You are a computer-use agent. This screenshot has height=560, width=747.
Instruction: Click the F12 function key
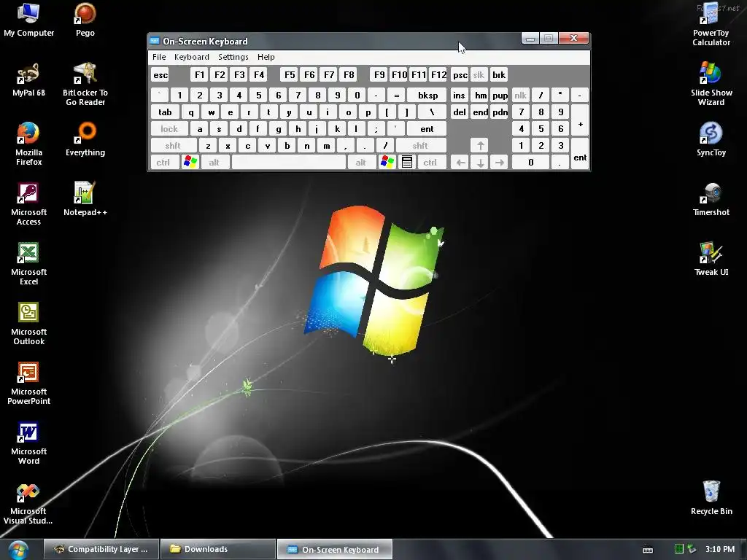[438, 75]
